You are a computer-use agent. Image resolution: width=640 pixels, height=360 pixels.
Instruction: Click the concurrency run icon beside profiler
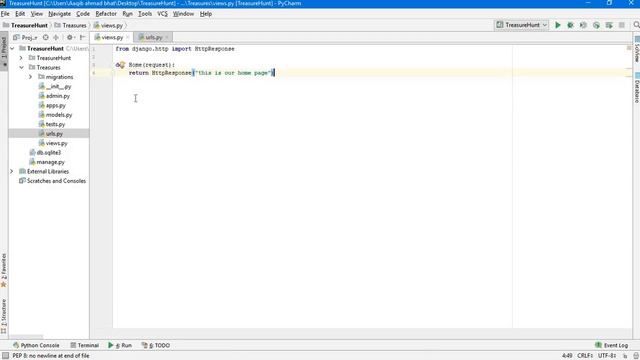tap(609, 25)
